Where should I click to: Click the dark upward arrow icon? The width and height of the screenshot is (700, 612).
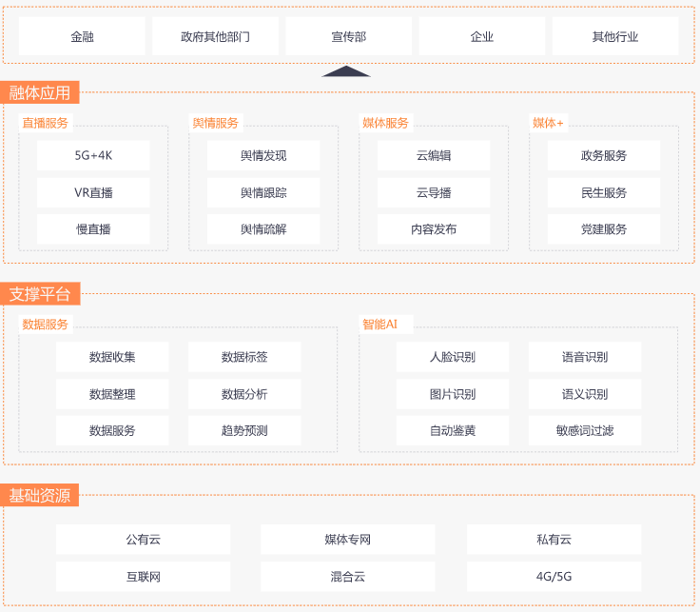(x=346, y=71)
